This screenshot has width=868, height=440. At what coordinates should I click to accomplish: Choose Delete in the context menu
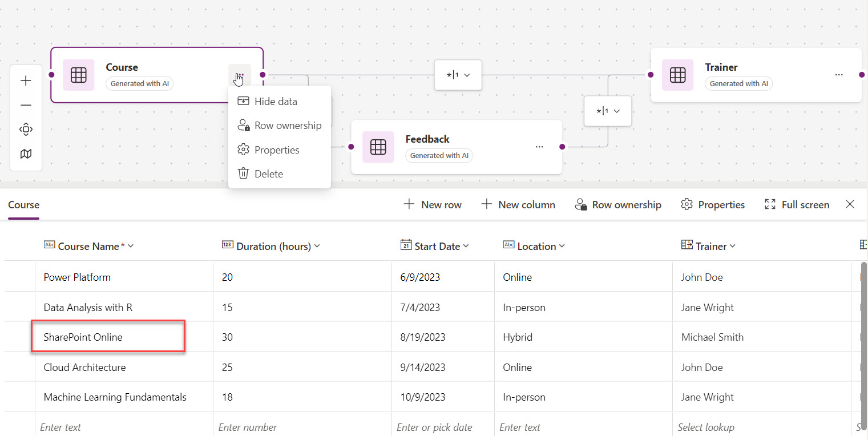coord(268,173)
